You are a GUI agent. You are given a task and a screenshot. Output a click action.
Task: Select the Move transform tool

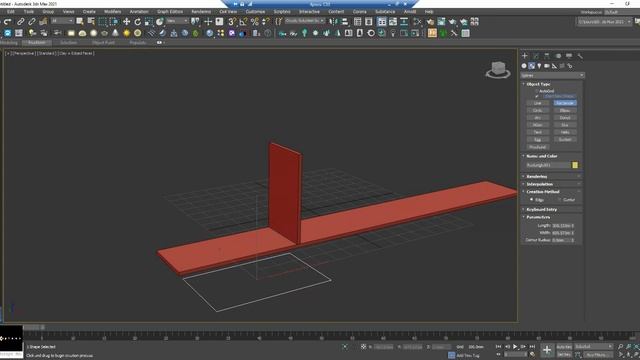(x=127, y=22)
